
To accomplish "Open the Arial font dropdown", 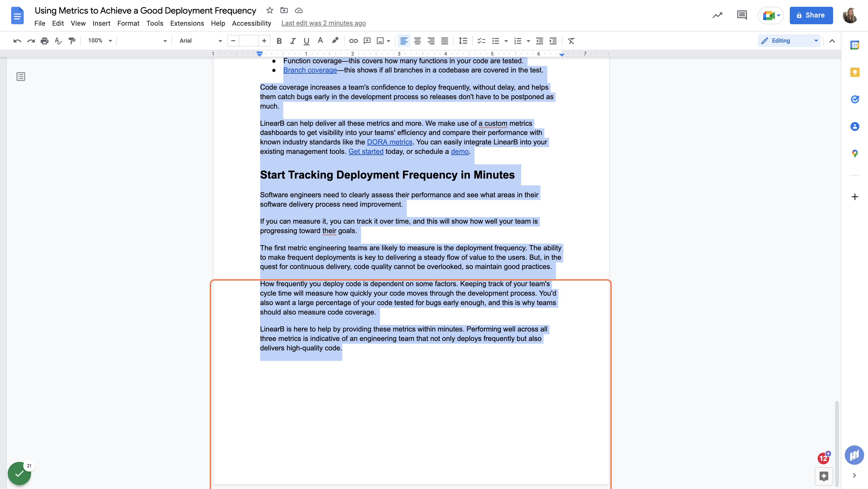I will point(201,41).
